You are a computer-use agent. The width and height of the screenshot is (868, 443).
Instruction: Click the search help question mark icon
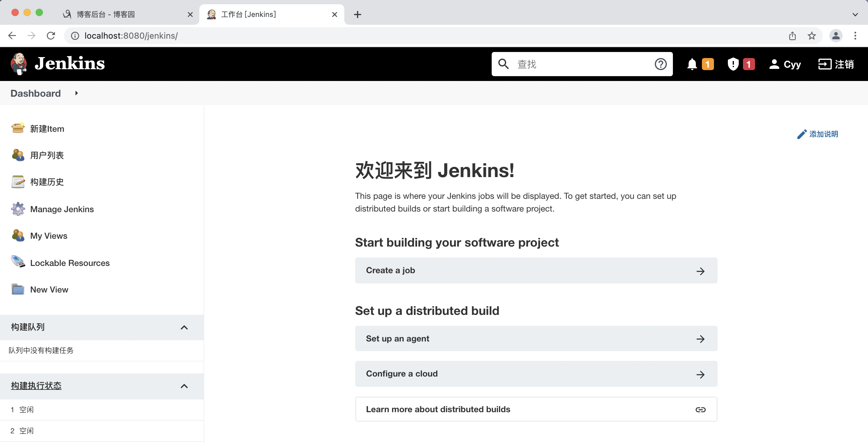pos(661,64)
